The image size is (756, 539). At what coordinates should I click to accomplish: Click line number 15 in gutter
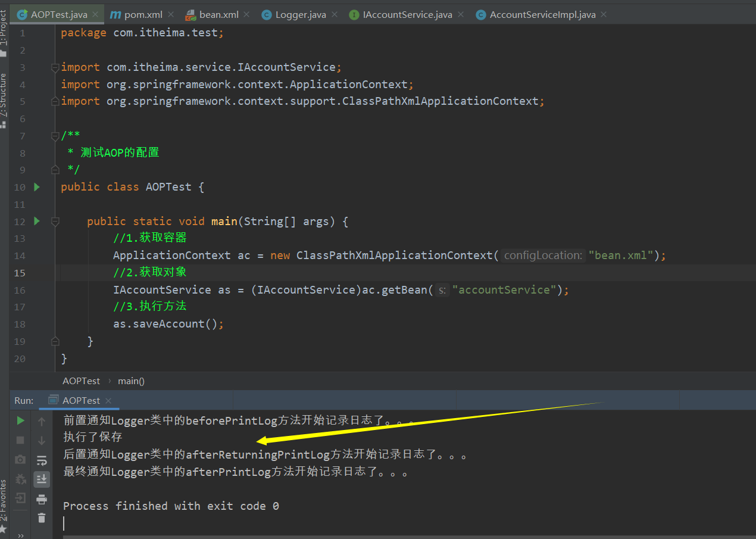(x=20, y=273)
